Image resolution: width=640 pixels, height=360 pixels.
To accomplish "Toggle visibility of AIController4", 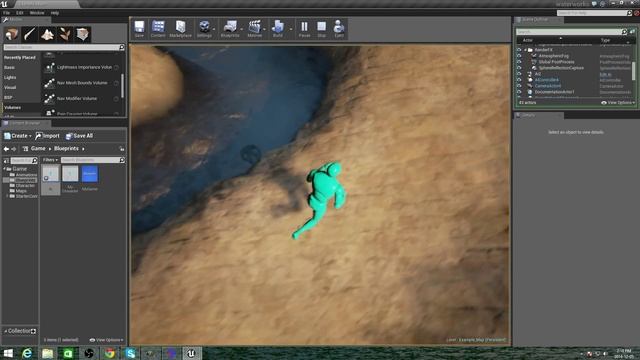I will [519, 80].
